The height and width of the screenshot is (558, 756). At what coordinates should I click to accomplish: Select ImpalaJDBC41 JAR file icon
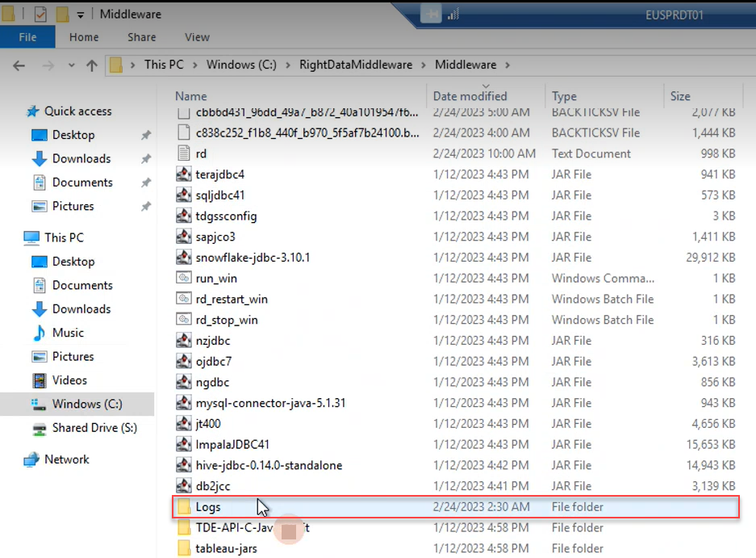[184, 444]
